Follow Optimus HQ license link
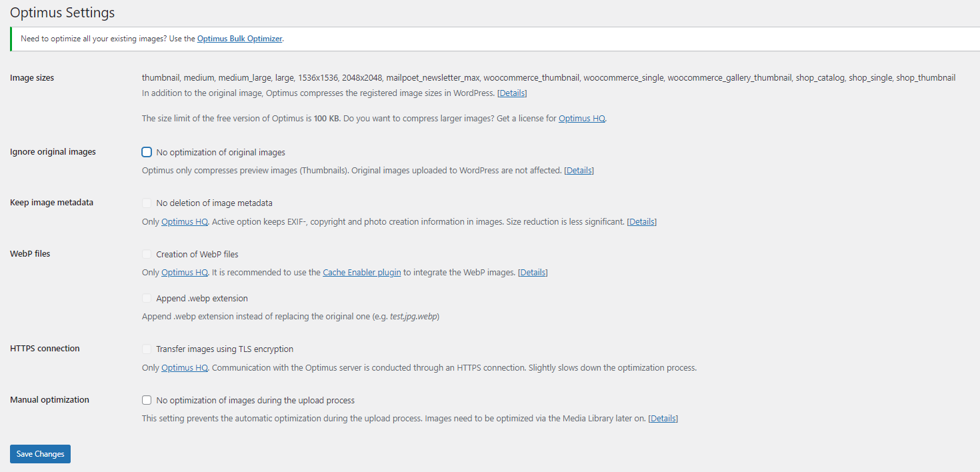The width and height of the screenshot is (980, 472). click(582, 119)
